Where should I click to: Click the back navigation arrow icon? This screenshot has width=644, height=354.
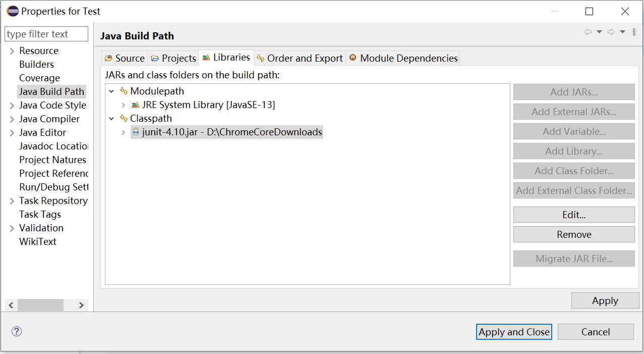coord(588,32)
